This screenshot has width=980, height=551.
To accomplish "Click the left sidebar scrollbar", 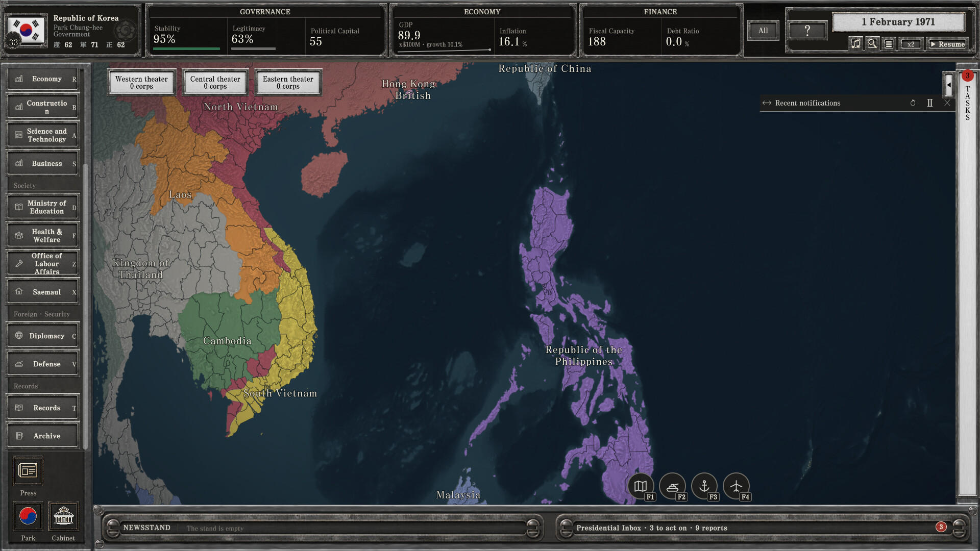I will point(85,306).
